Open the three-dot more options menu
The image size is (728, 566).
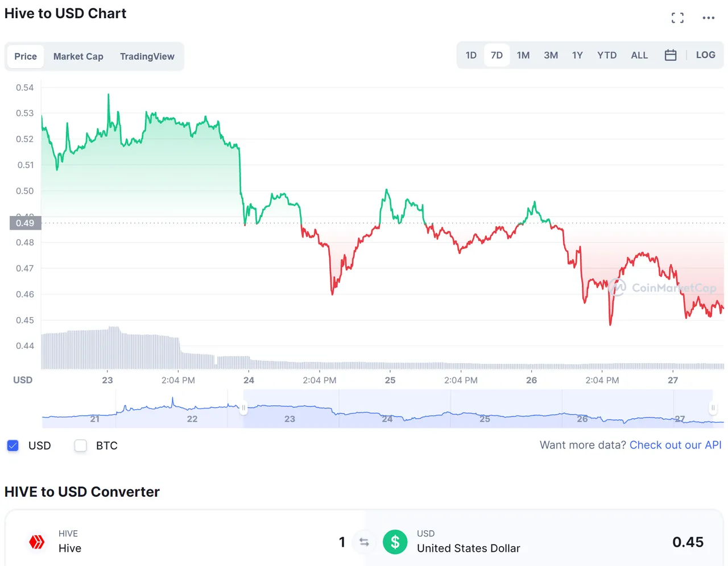point(708,18)
